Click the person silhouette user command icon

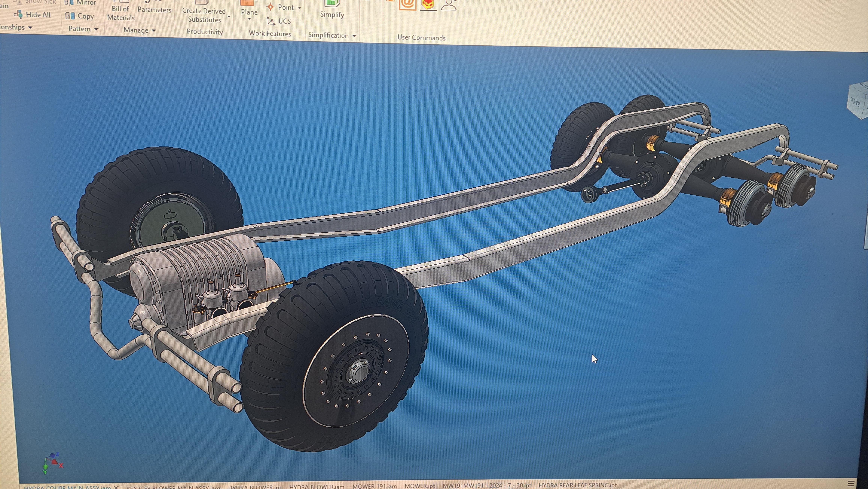(449, 5)
